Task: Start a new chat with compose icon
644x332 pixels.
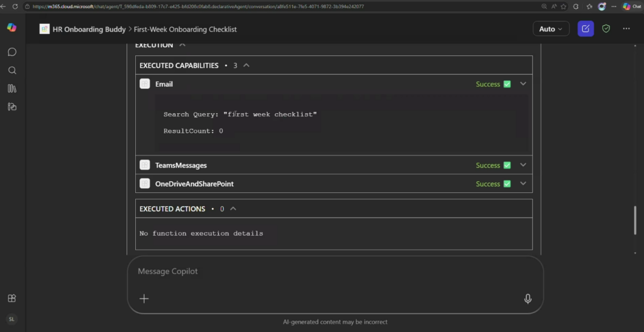Action: point(586,29)
